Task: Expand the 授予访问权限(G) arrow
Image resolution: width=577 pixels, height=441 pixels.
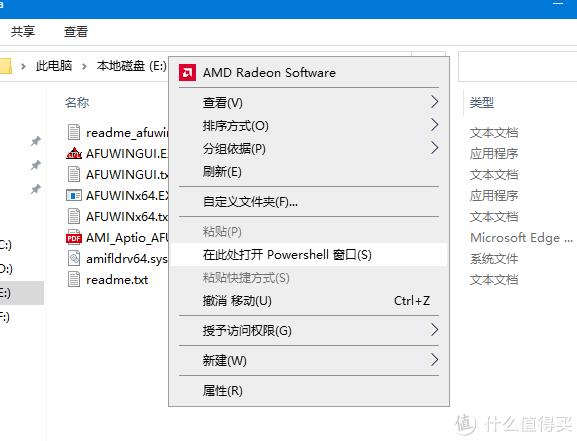Action: click(435, 330)
